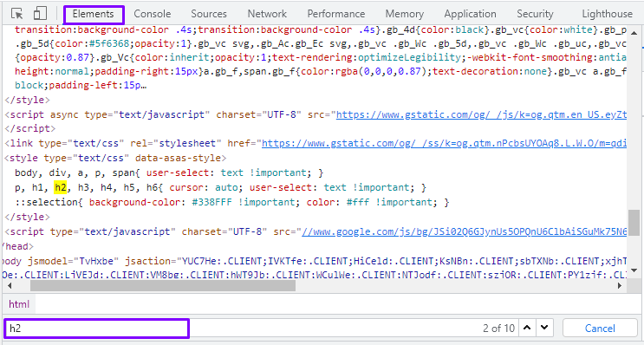
Task: Cancel the element search
Action: (x=600, y=329)
